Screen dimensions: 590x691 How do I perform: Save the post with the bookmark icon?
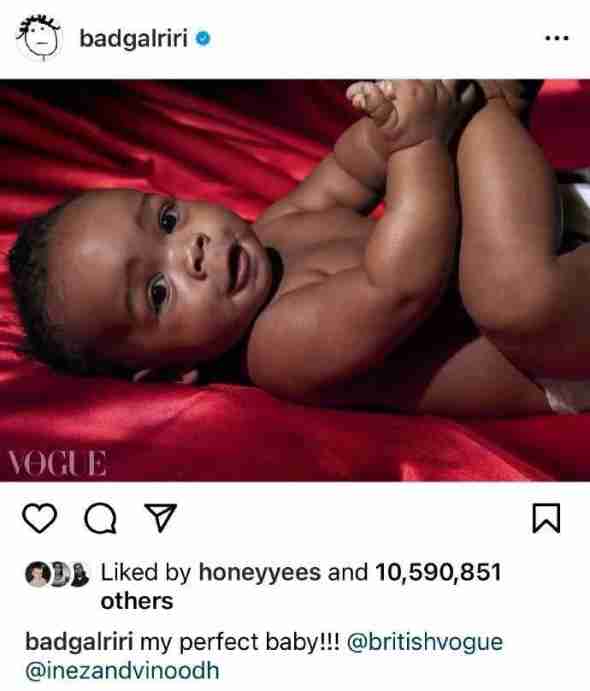click(x=546, y=518)
